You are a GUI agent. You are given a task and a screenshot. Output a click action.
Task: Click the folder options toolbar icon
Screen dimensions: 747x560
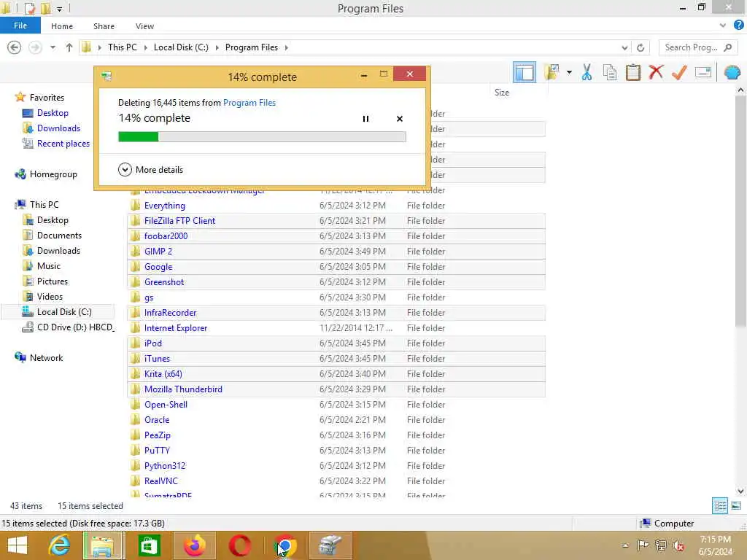(x=552, y=73)
